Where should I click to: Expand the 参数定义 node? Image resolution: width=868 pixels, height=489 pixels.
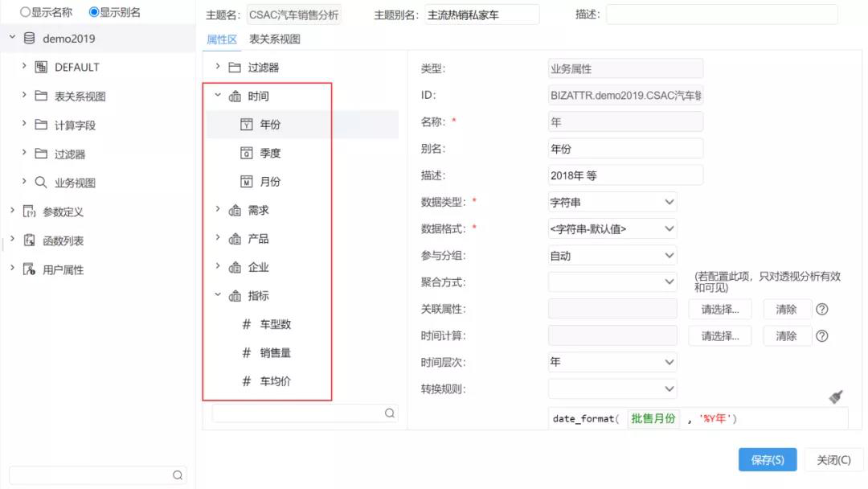[12, 210]
